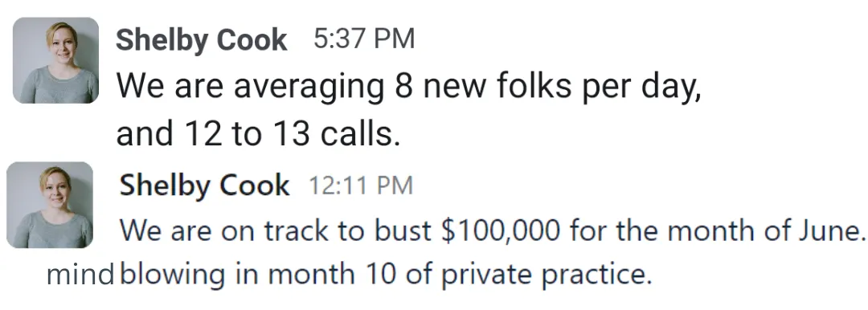
Task: Click the 'blowing in month 10 of private practice.' line
Action: click(386, 275)
